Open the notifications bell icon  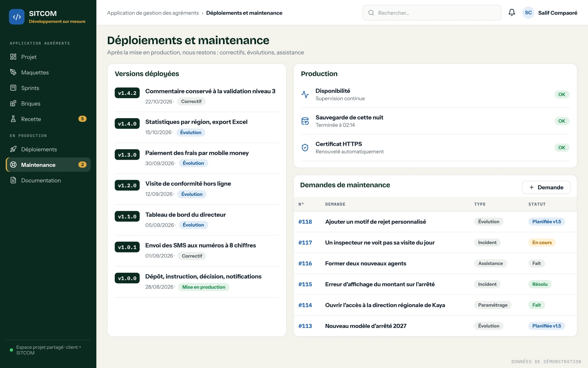[x=512, y=13]
